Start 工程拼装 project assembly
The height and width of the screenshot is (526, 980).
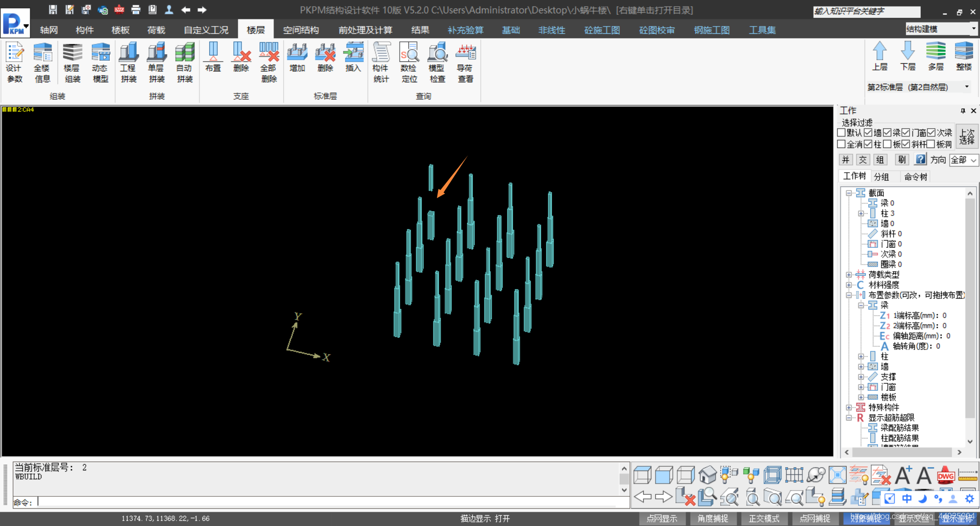click(129, 62)
